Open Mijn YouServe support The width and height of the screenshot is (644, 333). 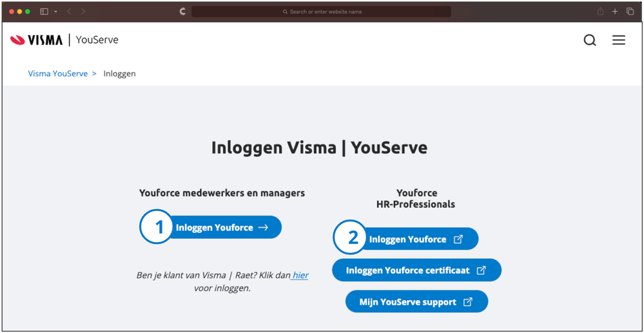416,302
